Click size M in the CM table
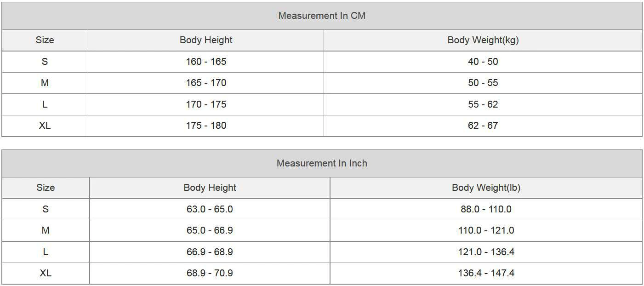The height and width of the screenshot is (286, 644). tap(45, 83)
